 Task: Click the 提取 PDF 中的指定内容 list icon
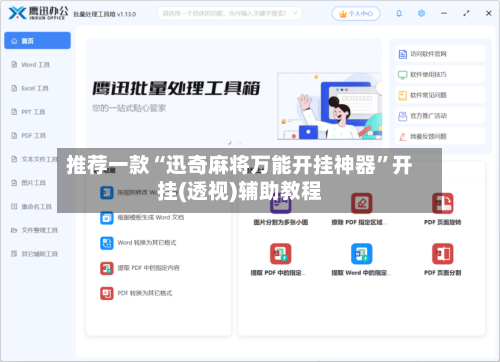point(107,268)
